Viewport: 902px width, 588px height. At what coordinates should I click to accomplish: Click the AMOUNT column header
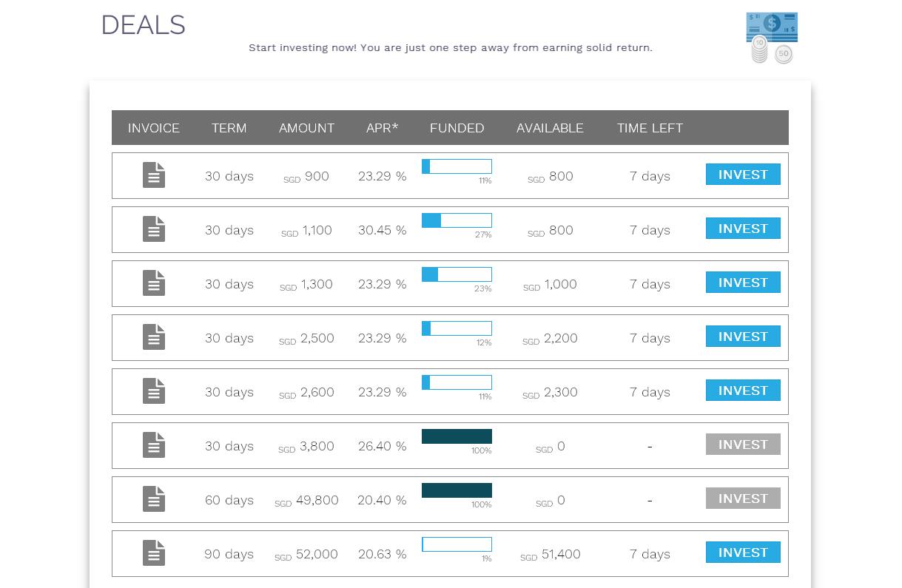click(x=306, y=128)
